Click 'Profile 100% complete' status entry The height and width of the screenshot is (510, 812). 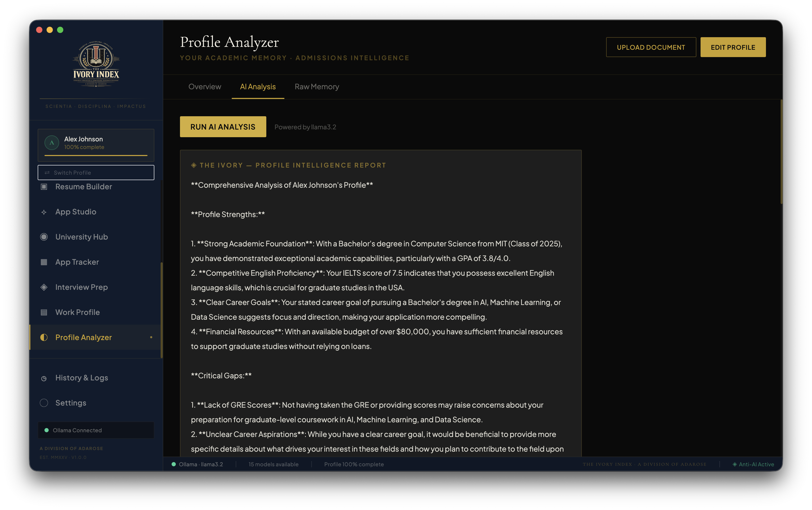click(354, 464)
